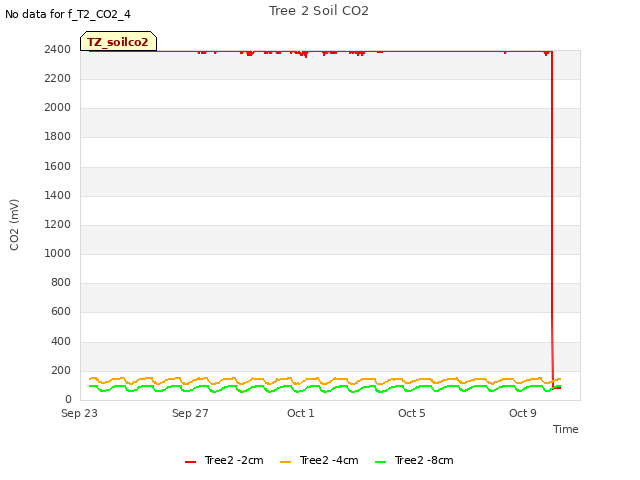Click the chart title Tree 2 Soil CO2
Screen dimensions: 640x480
pos(319,11)
